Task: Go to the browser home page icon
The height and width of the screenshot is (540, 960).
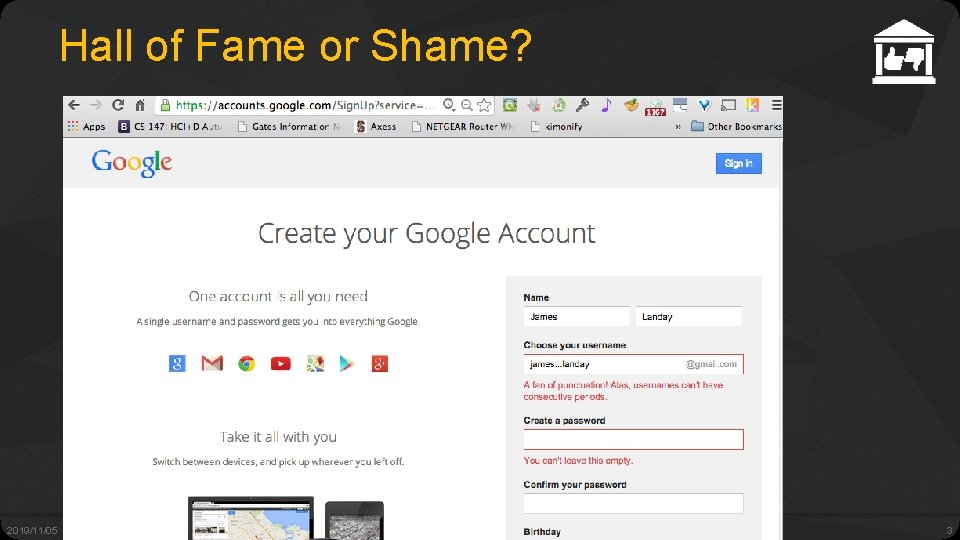Action: click(x=140, y=105)
